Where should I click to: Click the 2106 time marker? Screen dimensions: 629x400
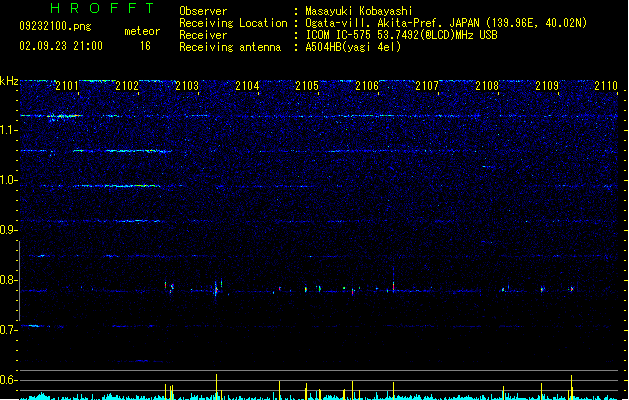pos(367,86)
